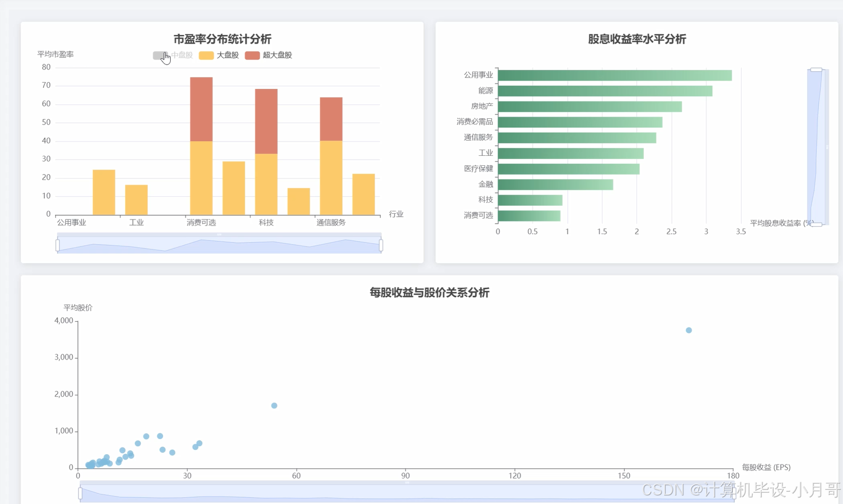Click the 消费必需品 dividend yield bar
The image size is (843, 504).
pos(580,122)
